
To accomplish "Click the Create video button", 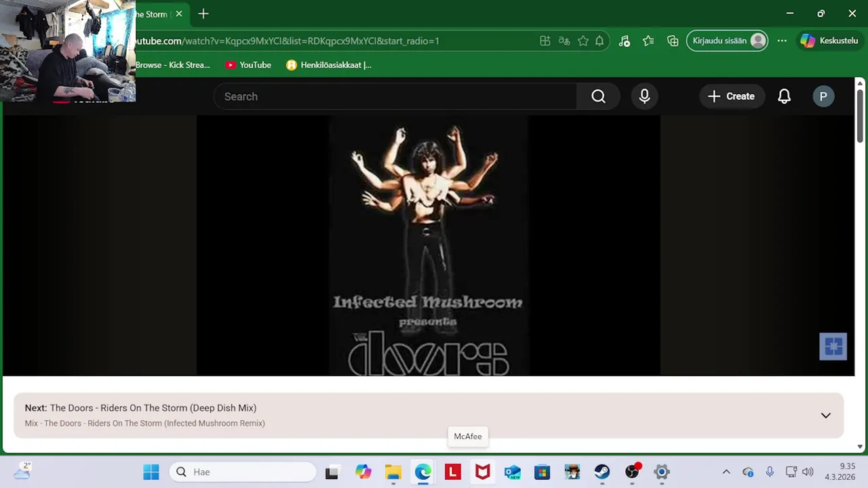I will pos(731,96).
